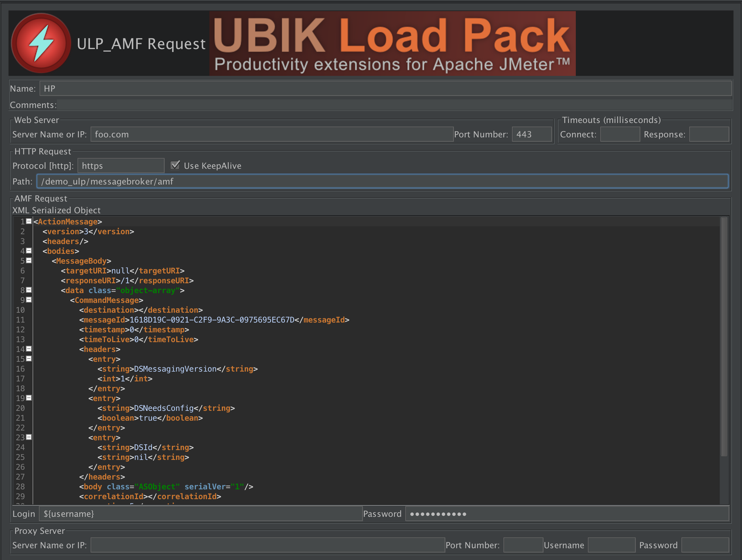Click the Name field containing HP
Screen dimensions: 742x560
(x=385, y=89)
